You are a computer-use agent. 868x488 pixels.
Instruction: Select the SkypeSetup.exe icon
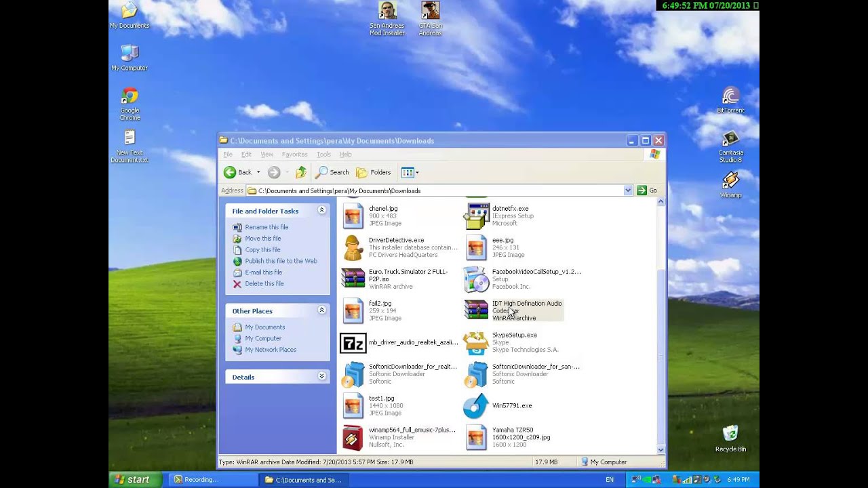[477, 342]
